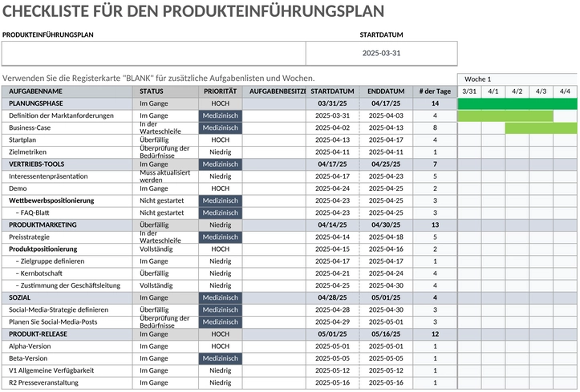Click the Demo start date 2025-04-24

click(332, 188)
